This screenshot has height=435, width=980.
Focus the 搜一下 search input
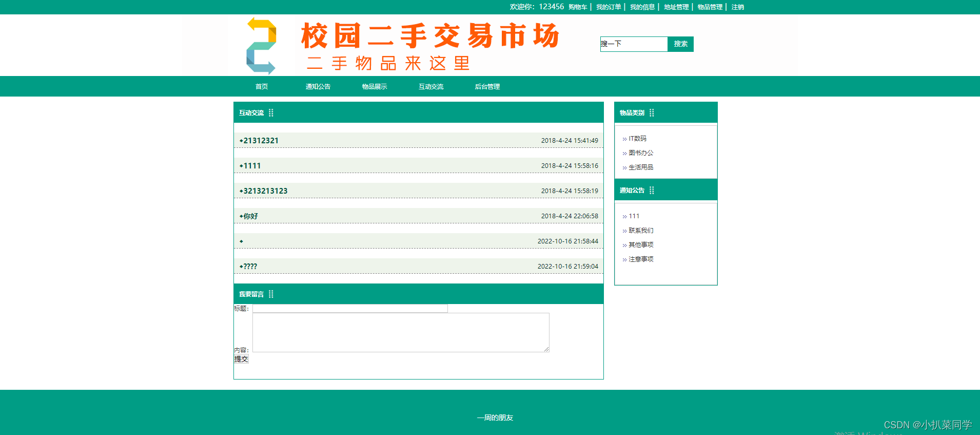[634, 44]
